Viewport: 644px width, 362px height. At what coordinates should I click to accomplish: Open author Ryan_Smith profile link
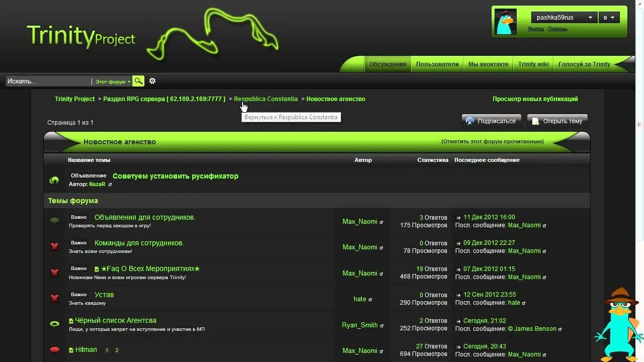click(360, 325)
